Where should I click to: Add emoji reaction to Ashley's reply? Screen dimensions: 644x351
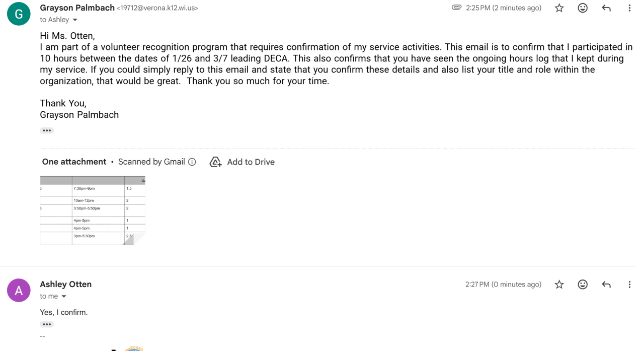(x=583, y=285)
